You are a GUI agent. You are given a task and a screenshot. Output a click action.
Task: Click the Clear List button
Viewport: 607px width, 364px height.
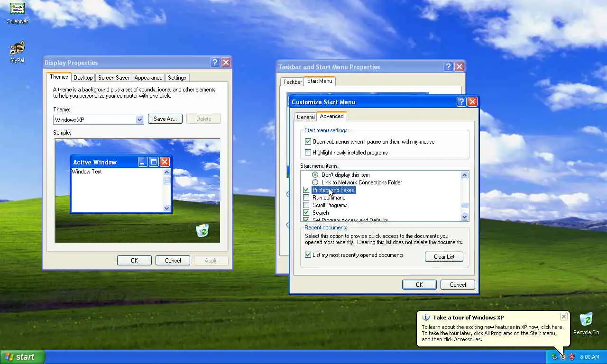point(444,257)
